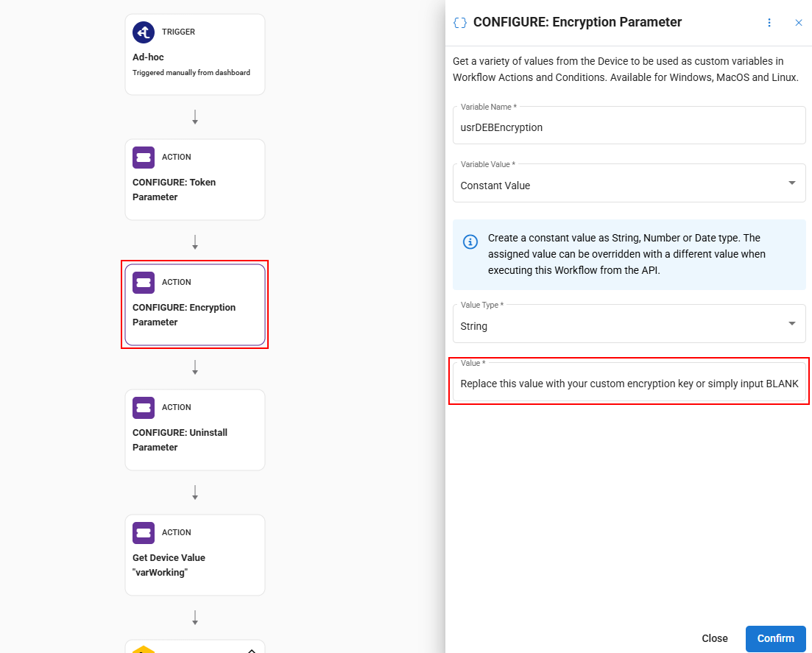Click the purple icon on the Uninstall Parameter card
812x653 pixels.
tap(144, 408)
